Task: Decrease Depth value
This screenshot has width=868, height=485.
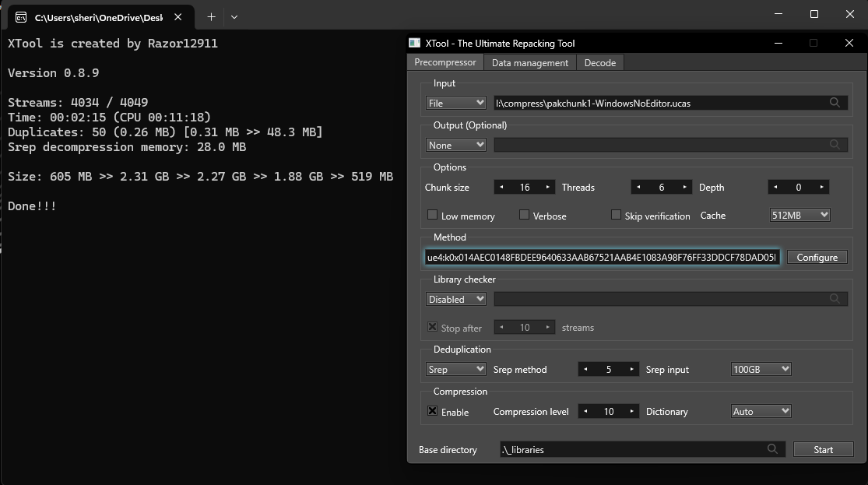Action: click(x=775, y=187)
